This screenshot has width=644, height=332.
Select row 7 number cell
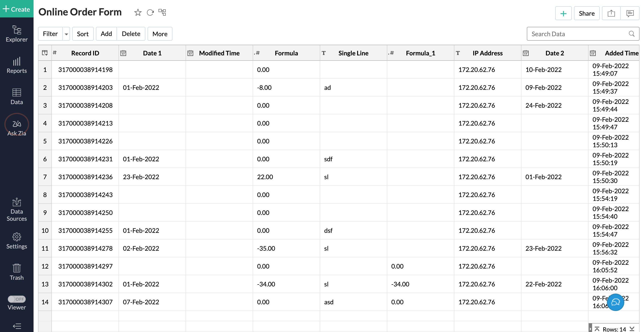tap(45, 177)
